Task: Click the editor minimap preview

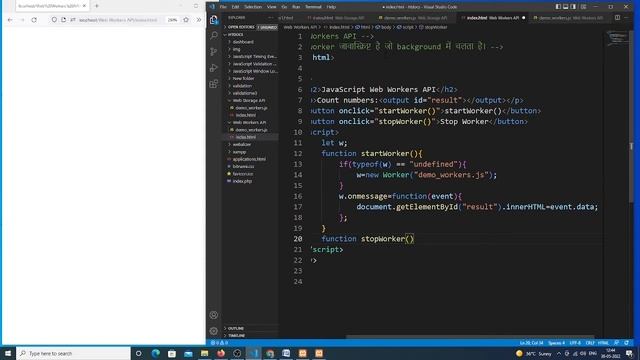Action: 617,39
